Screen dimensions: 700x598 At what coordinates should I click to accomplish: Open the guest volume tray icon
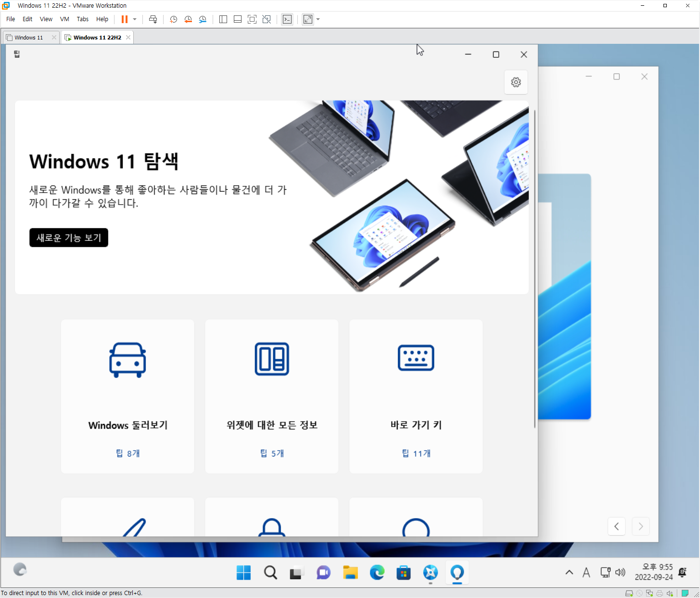[620, 572]
